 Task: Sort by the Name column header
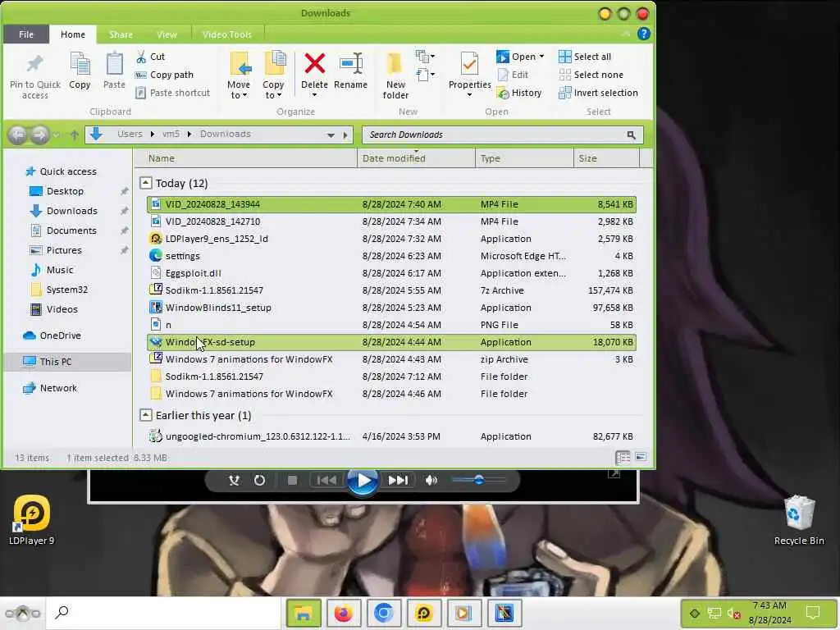[x=246, y=158]
